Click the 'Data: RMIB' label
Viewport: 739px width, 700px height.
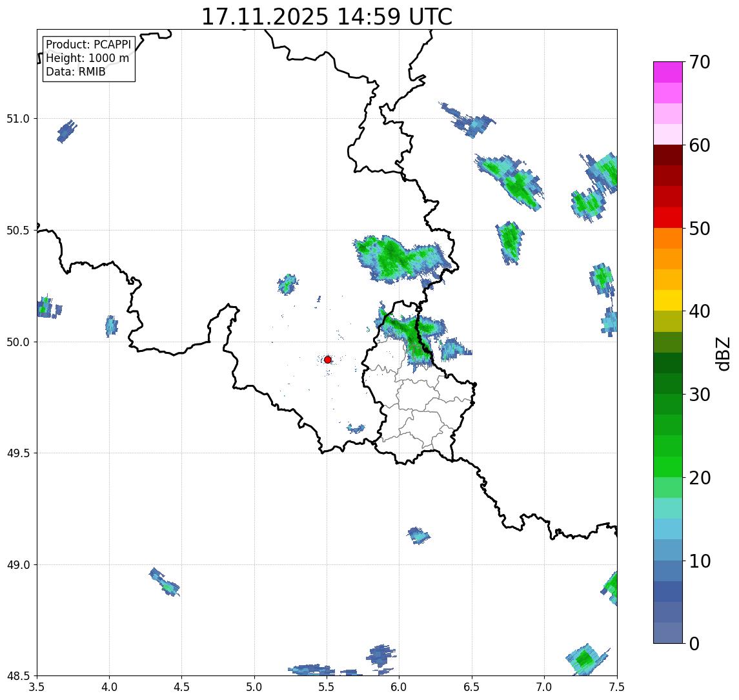[76, 72]
